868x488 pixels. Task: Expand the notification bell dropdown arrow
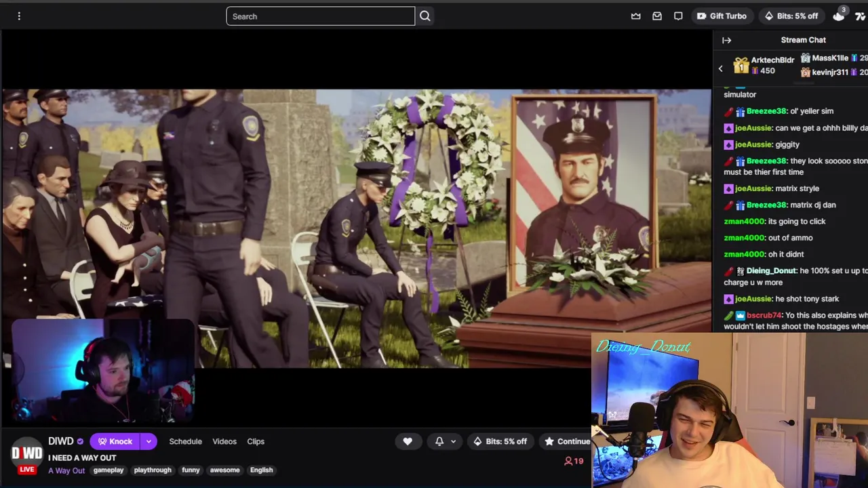(x=453, y=442)
